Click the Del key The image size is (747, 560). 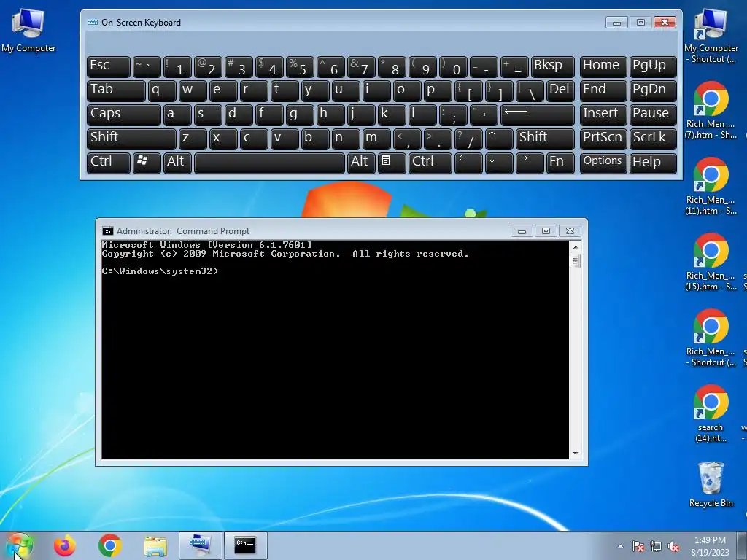(560, 90)
